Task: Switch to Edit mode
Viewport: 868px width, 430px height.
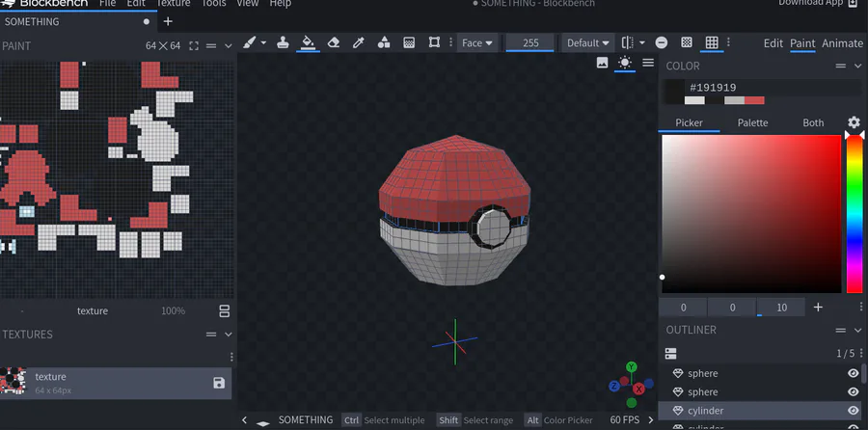Action: [773, 43]
